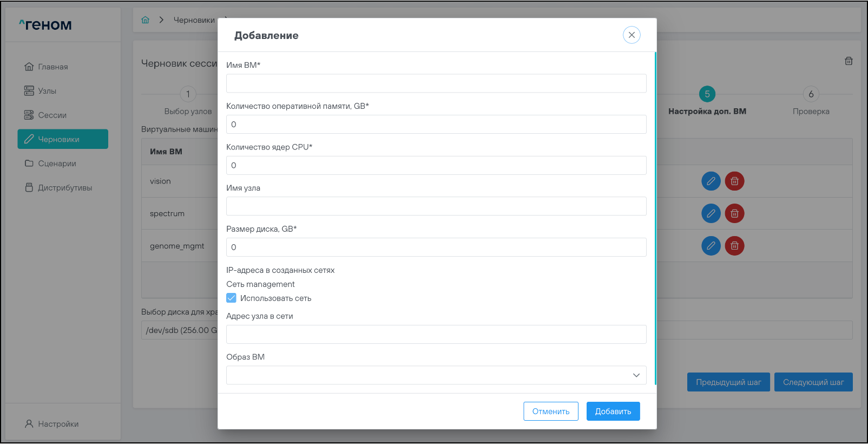The image size is (868, 444).
Task: Toggle the Использовать сеть checkbox
Action: (x=232, y=298)
